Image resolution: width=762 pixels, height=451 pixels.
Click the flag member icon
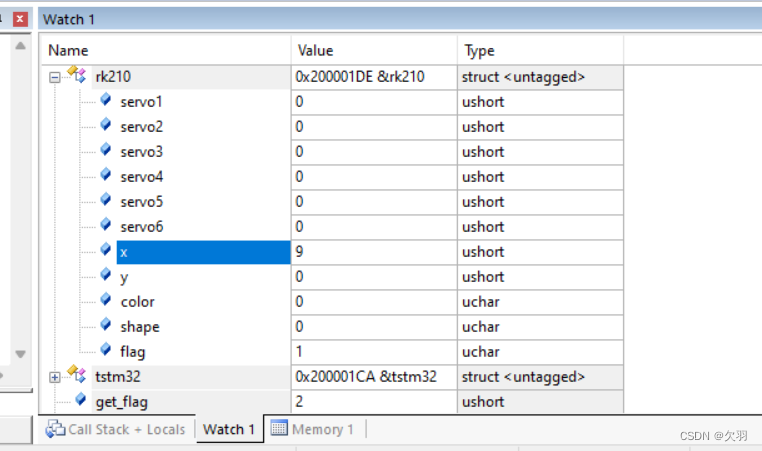point(106,350)
